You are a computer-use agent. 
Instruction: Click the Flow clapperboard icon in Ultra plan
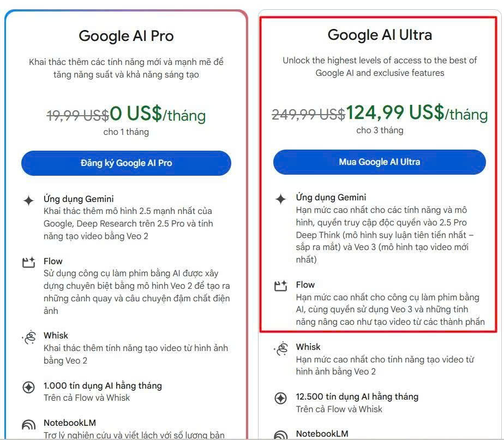click(x=280, y=286)
